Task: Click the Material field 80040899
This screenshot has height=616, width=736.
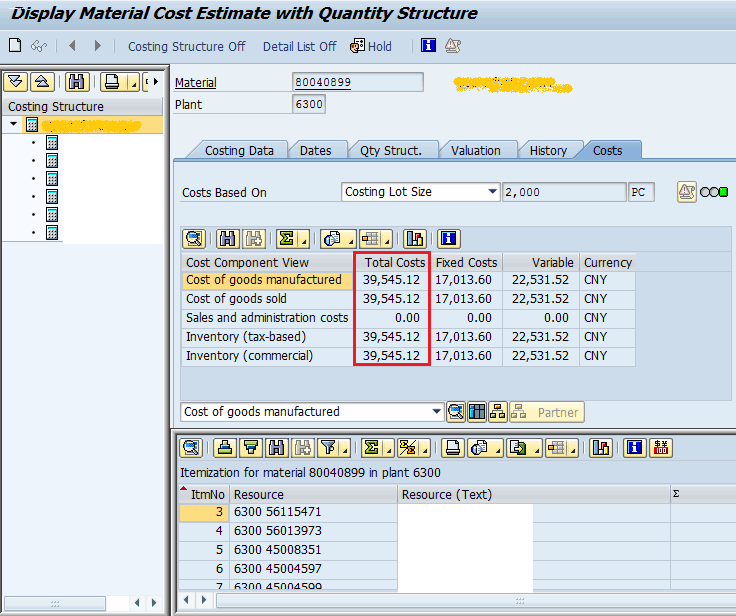Action: tap(357, 82)
